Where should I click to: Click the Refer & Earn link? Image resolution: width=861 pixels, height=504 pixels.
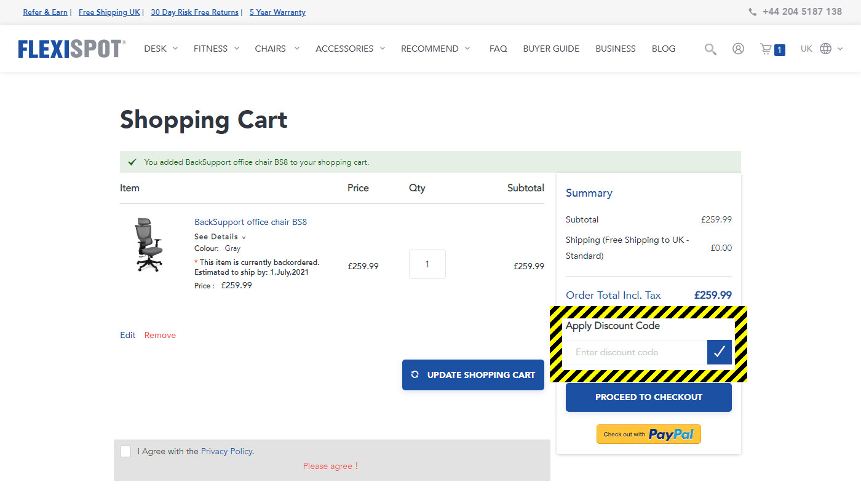tap(46, 12)
